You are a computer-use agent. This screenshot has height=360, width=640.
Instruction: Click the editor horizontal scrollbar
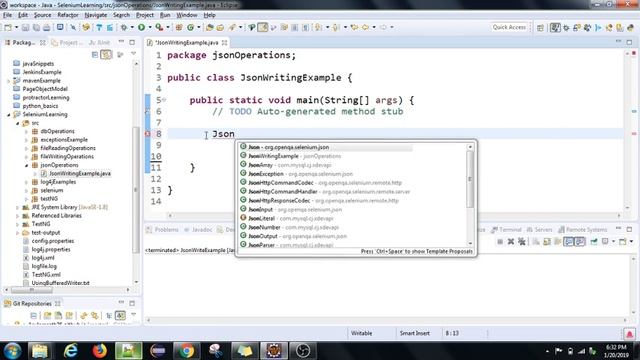pos(394,216)
